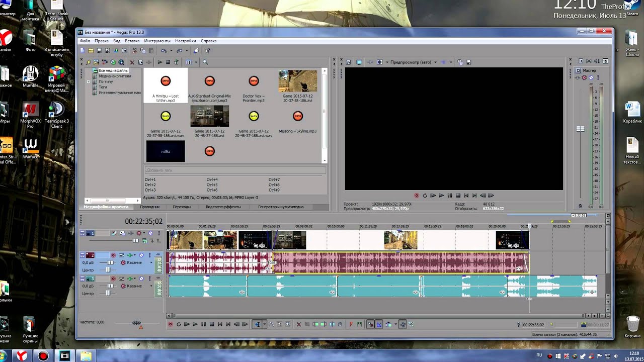
Task: Solo video track 1
Action: click(x=159, y=233)
